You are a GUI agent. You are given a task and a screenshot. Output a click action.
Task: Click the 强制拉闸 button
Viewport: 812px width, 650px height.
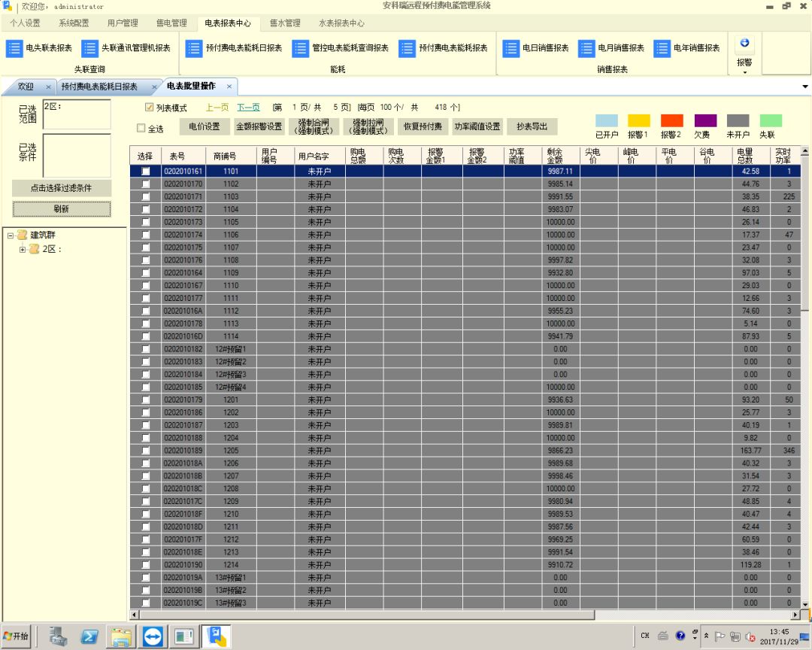click(x=368, y=126)
